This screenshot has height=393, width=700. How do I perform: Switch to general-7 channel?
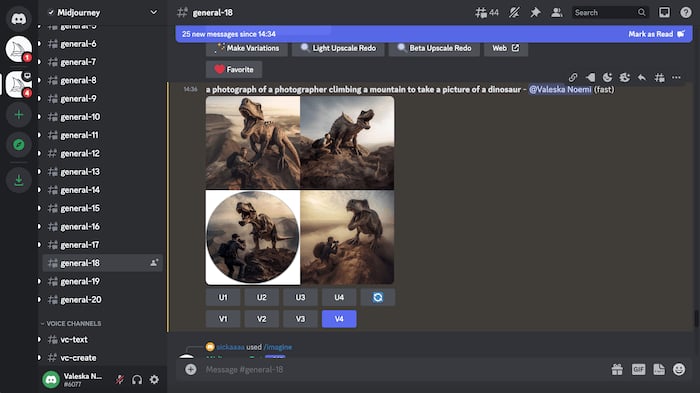coord(102,62)
